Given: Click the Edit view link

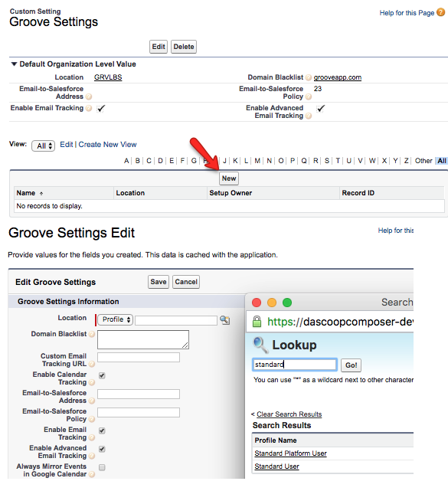Looking at the screenshot, I should point(67,145).
